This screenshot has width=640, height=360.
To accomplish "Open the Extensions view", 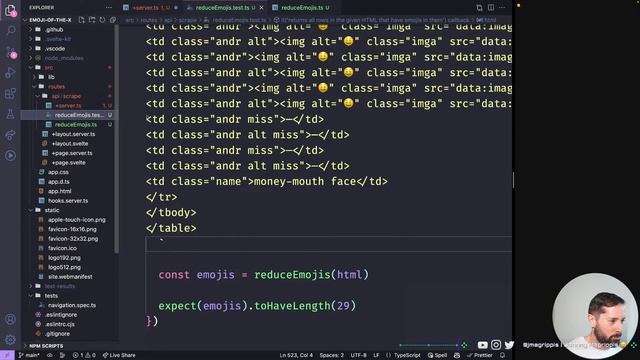I will (x=10, y=93).
